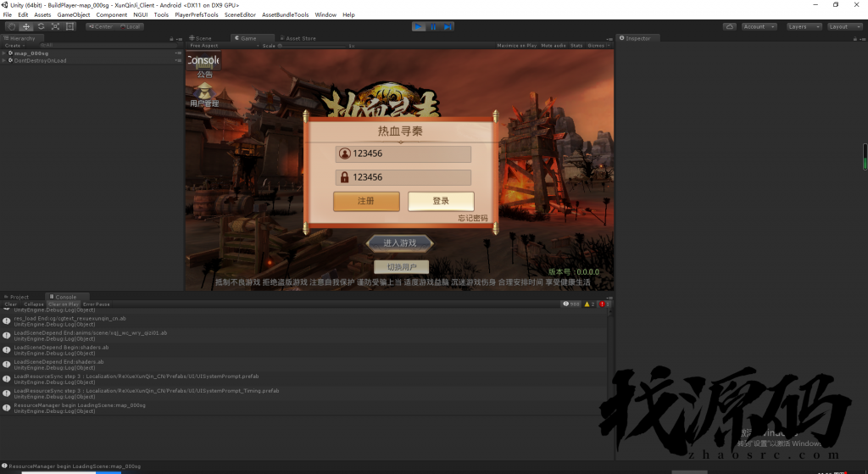Click the 切换用户 switch user button

(x=401, y=267)
